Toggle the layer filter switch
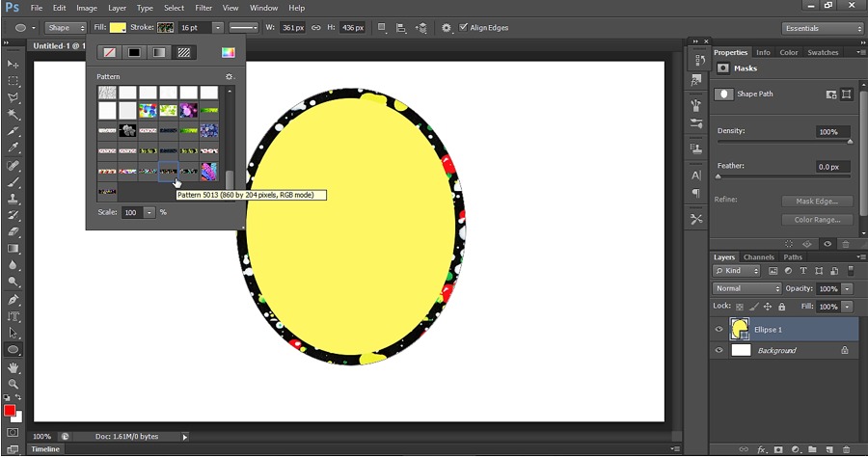 coord(851,271)
